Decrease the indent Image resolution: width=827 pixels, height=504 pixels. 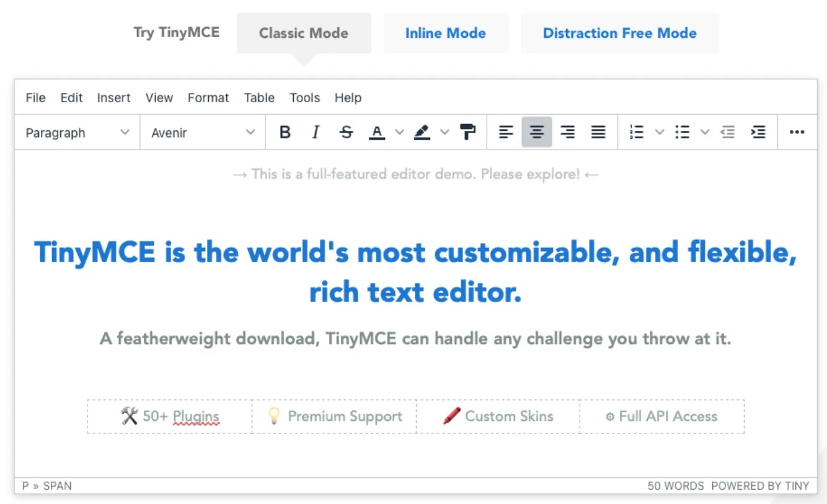727,132
